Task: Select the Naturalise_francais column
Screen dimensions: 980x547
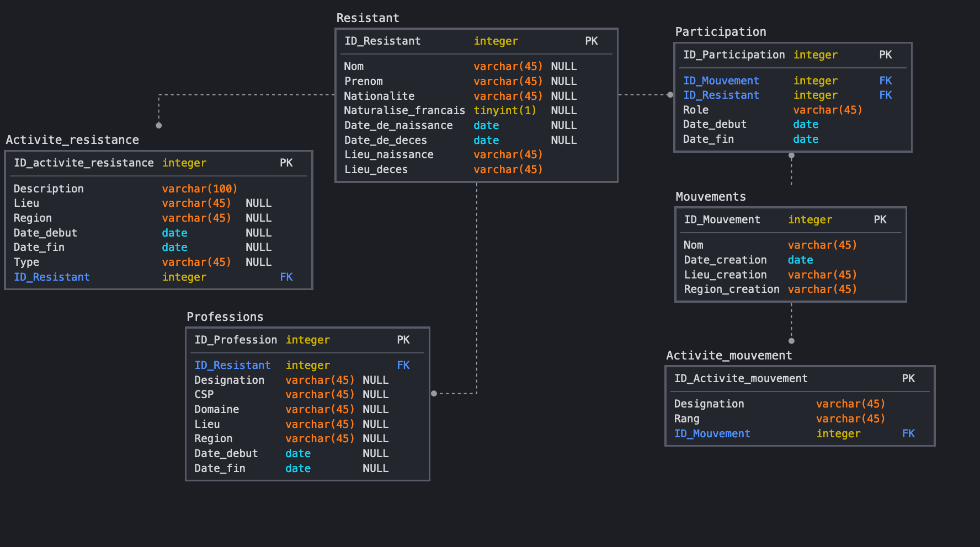Action: (476, 110)
